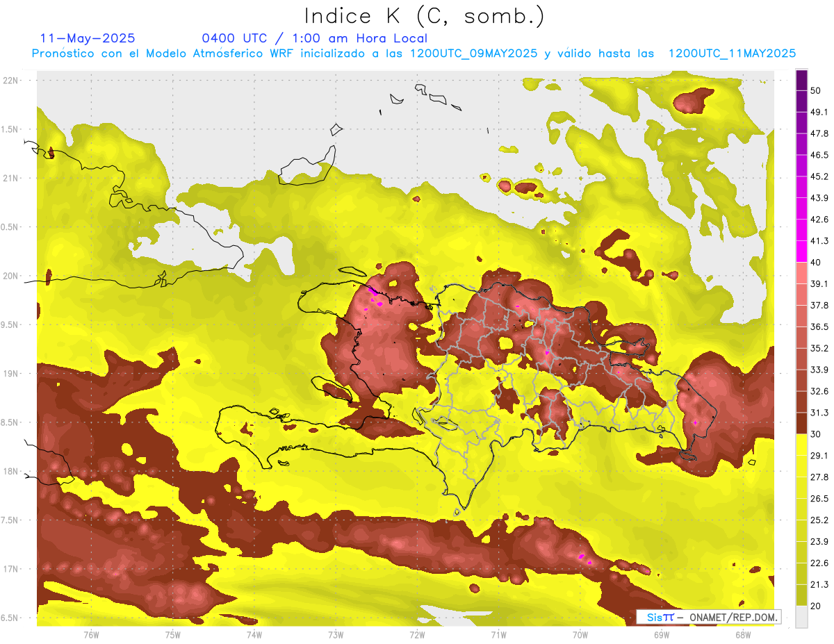834x644 pixels.
Task: Click the colorbar value "31.3"
Action: tap(819, 413)
